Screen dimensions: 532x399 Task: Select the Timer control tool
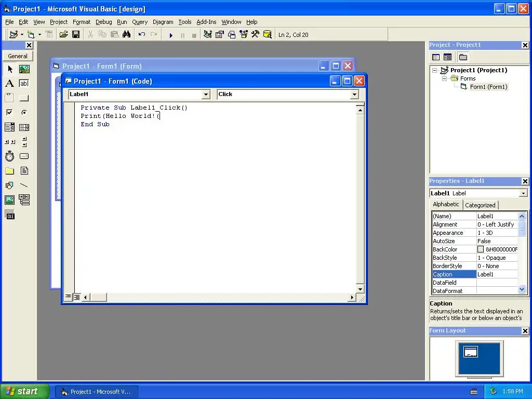point(10,156)
